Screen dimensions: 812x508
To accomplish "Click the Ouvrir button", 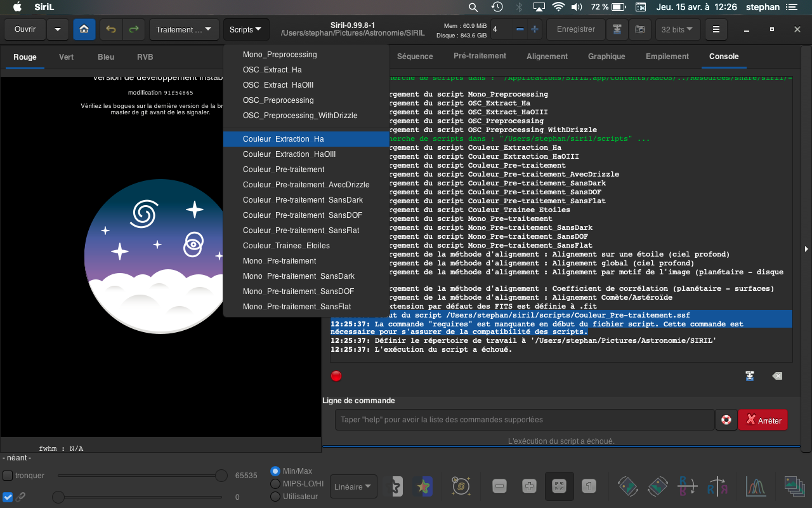I will 25,29.
